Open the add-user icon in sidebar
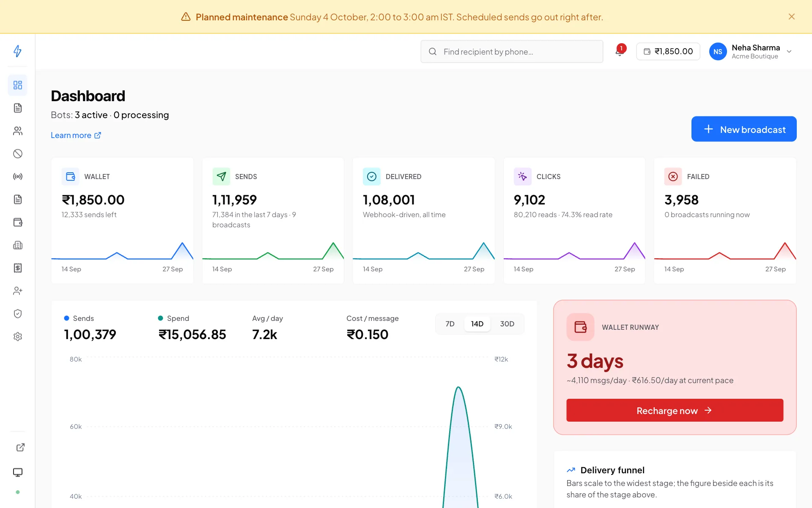812x508 pixels. pyautogui.click(x=18, y=291)
